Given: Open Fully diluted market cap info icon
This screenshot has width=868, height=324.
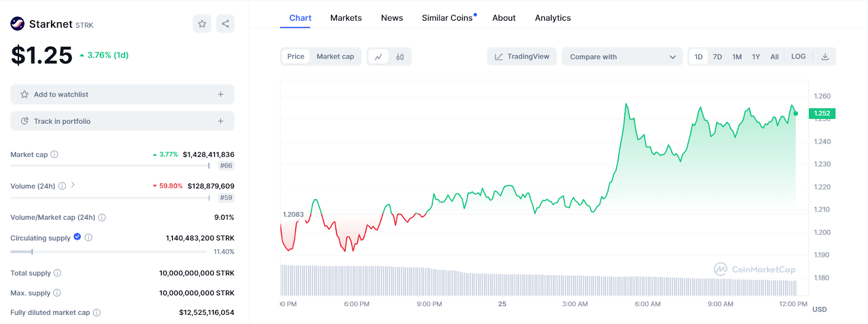Looking at the screenshot, I should coord(97,312).
